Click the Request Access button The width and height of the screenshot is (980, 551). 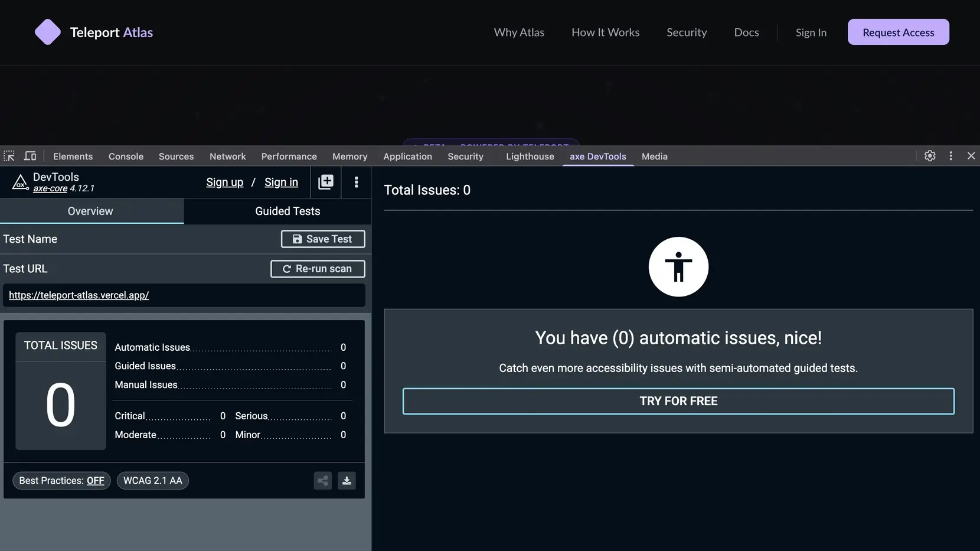899,32
